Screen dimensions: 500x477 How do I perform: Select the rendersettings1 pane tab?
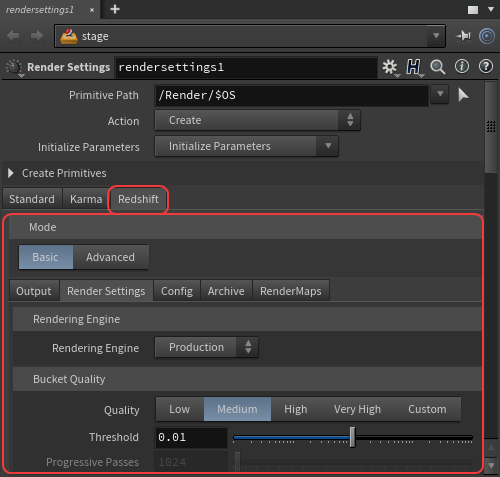(x=40, y=10)
